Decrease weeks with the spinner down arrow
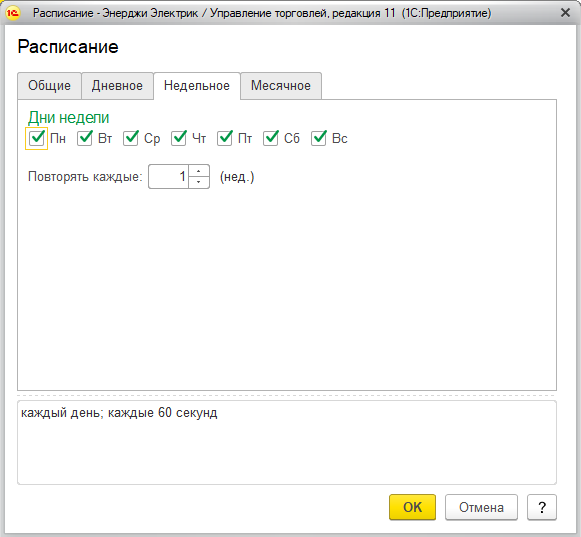Viewport: 581px width, 537px height. (x=199, y=182)
